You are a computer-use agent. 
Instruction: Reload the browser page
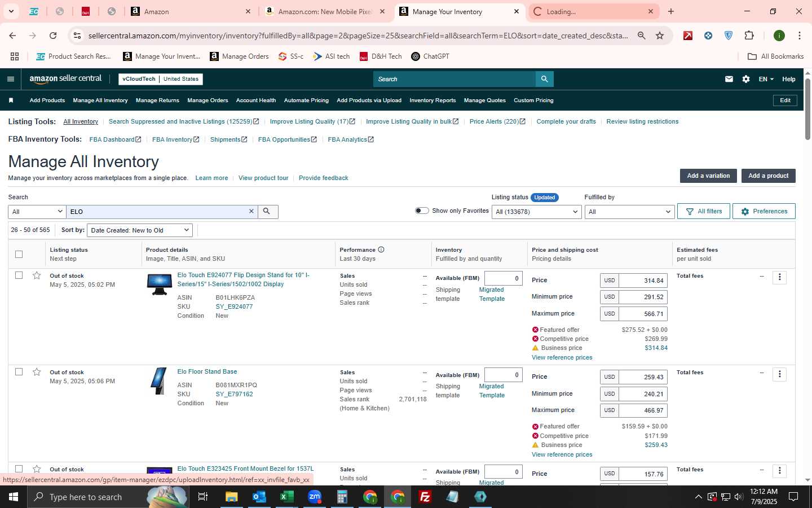click(x=53, y=36)
